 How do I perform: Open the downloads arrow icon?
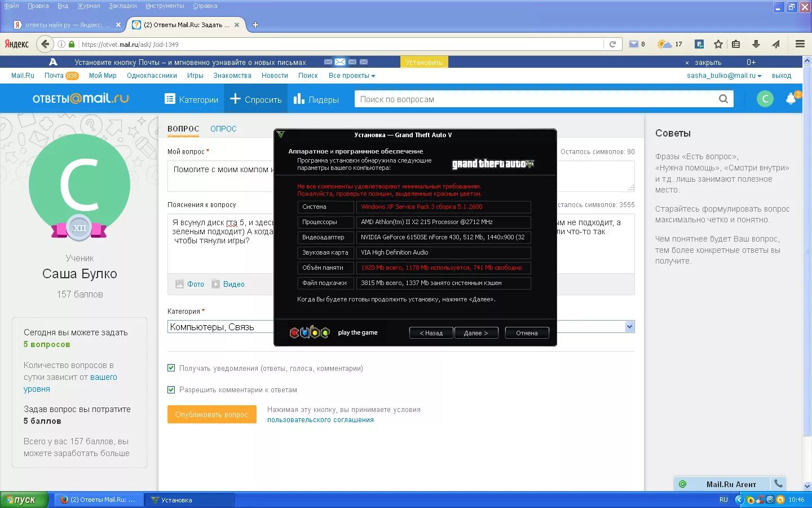(x=756, y=44)
